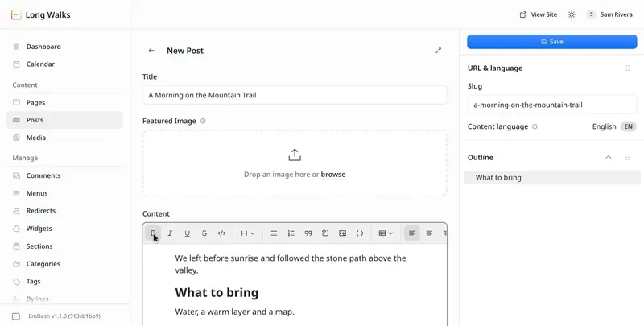
Task: Collapse the Outline panel chevron
Action: pos(609,157)
